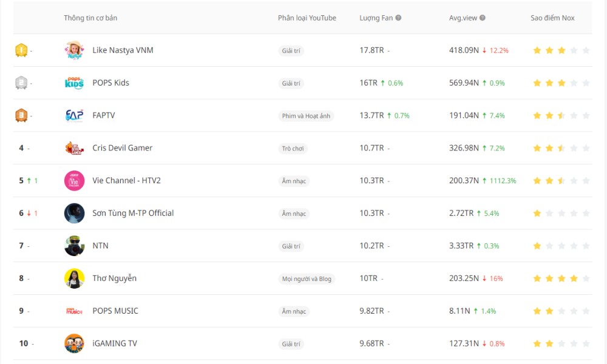The width and height of the screenshot is (607, 364).
Task: Select the Phim và Hoạt ảnh category tag
Action: point(306,116)
